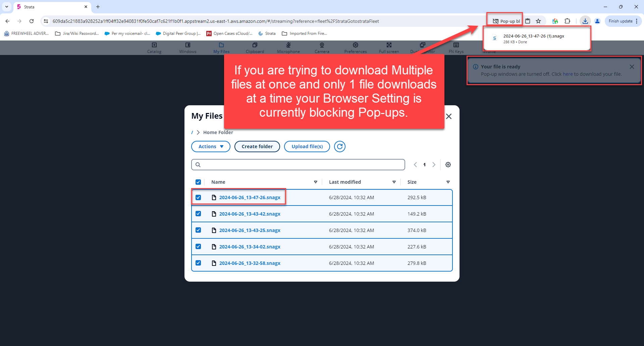644x346 pixels.
Task: Open My Files from the AppStream toolbar
Action: 221,48
